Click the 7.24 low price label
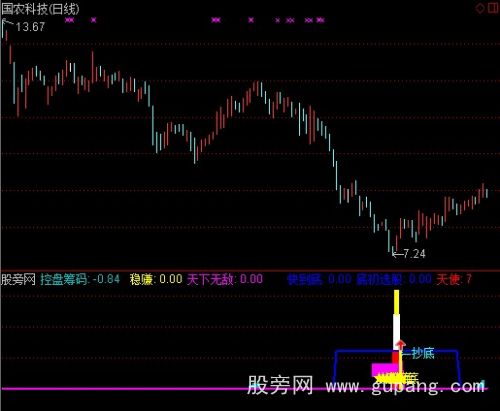The image size is (500, 411). [x=414, y=254]
